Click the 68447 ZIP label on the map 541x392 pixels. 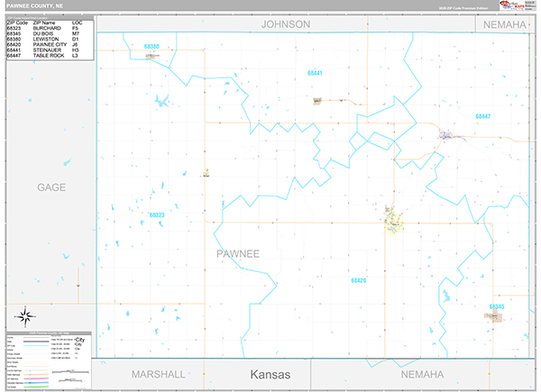(x=482, y=116)
